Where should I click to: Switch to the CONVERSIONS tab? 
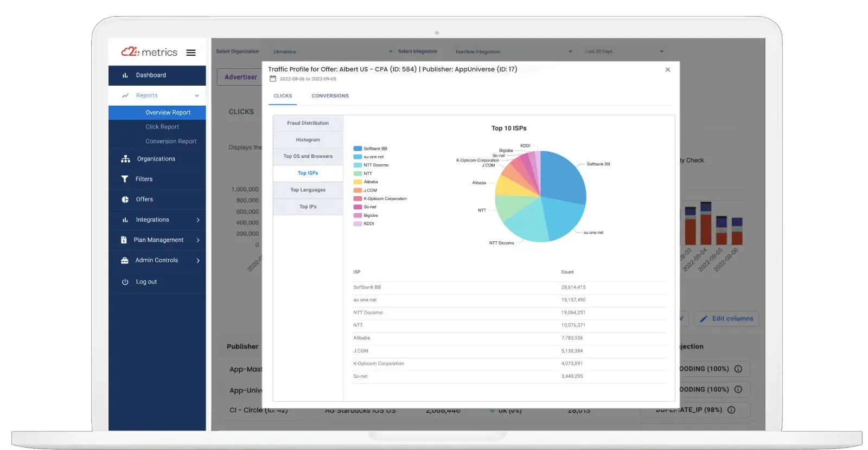point(330,96)
